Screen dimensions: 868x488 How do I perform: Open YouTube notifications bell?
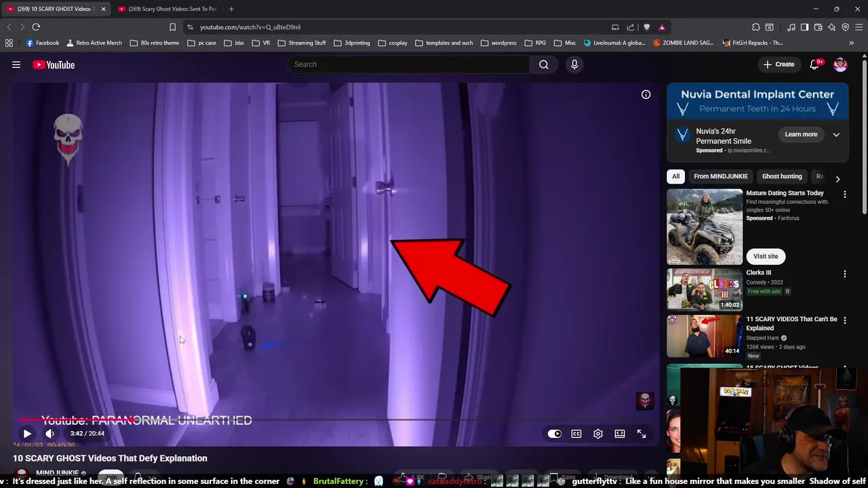(814, 64)
